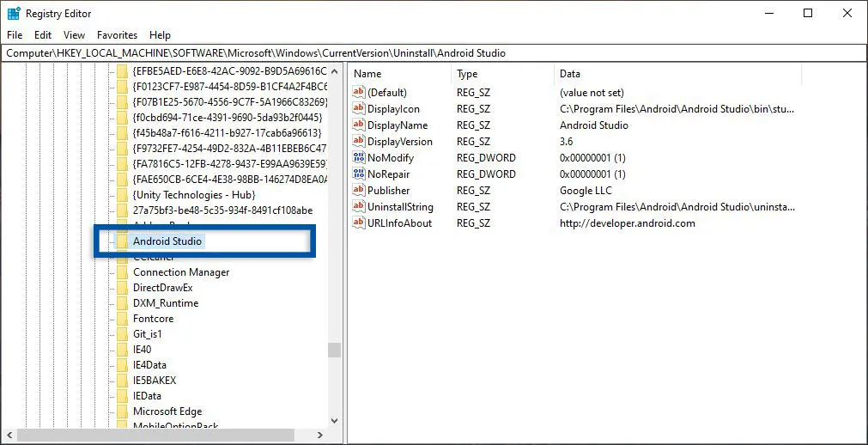Click the UninstallString value label
The image size is (868, 445).
[400, 207]
